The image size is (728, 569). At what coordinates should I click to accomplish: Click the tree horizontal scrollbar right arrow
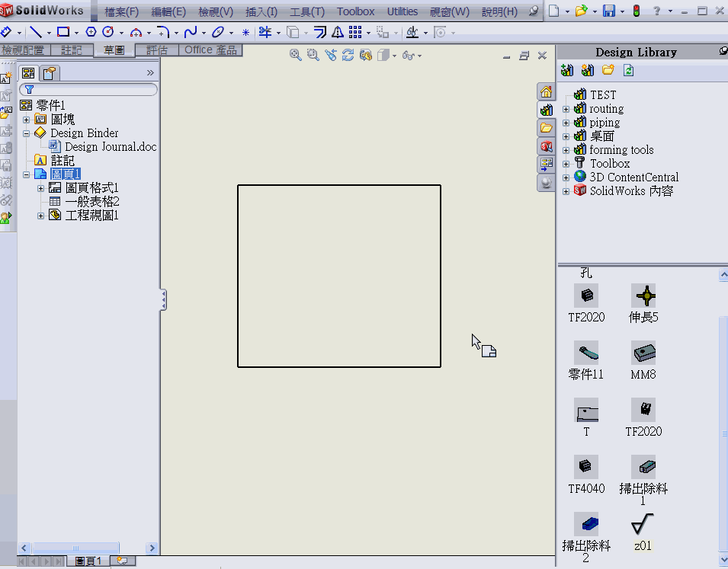click(x=152, y=548)
